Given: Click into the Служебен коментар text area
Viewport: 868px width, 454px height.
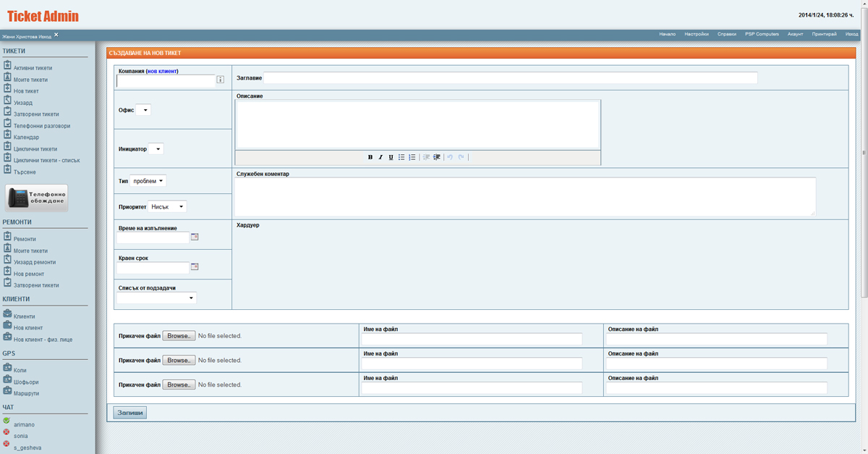Looking at the screenshot, I should tap(526, 196).
